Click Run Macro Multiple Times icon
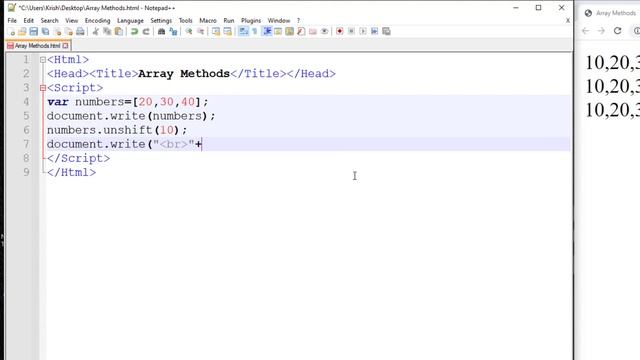The height and width of the screenshot is (360, 640). [x=374, y=31]
